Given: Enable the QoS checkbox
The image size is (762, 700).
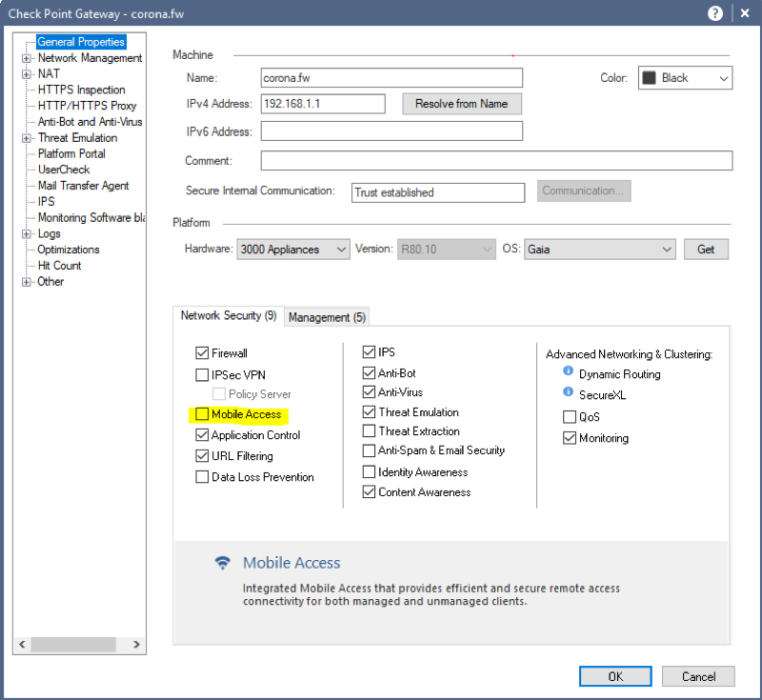Looking at the screenshot, I should click(x=569, y=417).
